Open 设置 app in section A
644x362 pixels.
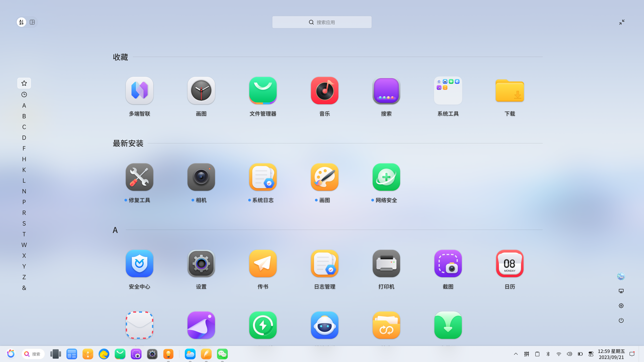click(x=201, y=264)
